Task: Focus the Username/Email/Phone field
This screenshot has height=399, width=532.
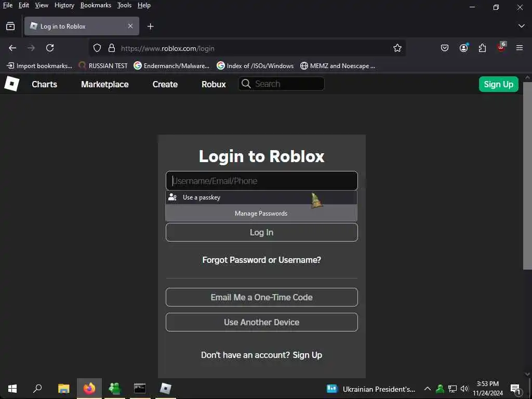Action: coord(262,181)
